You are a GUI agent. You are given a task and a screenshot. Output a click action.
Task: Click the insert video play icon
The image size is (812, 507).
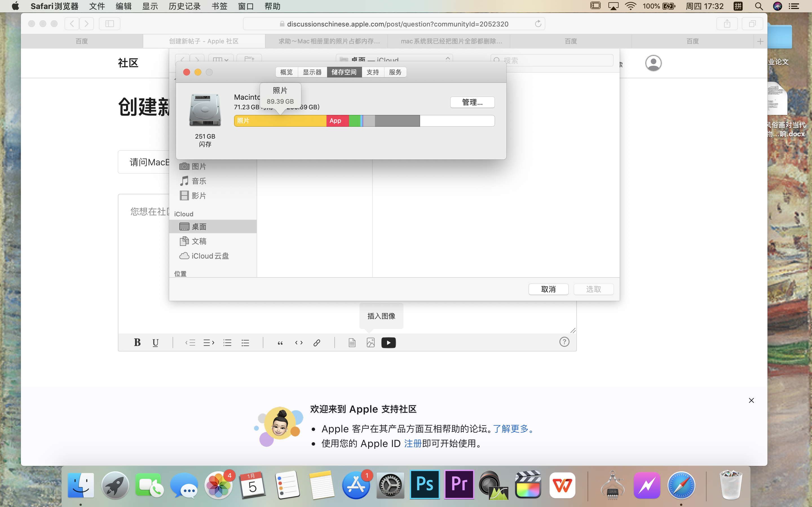pyautogui.click(x=388, y=342)
